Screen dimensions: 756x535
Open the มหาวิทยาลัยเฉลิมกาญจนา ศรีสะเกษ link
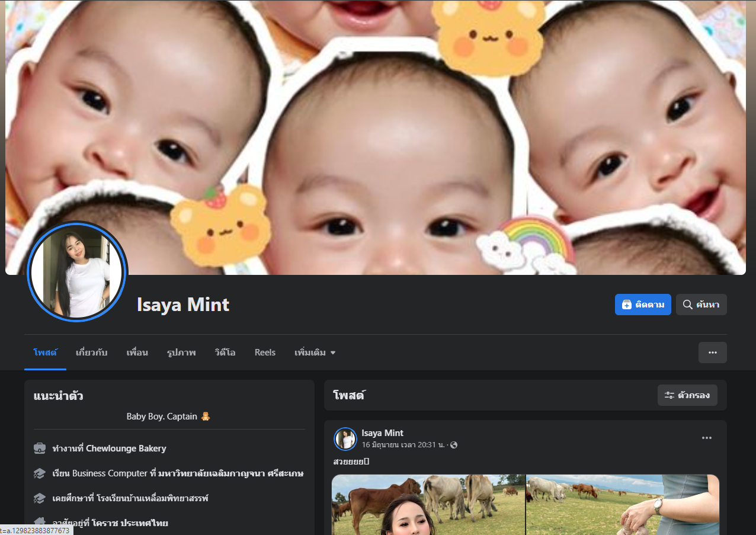[x=231, y=473]
